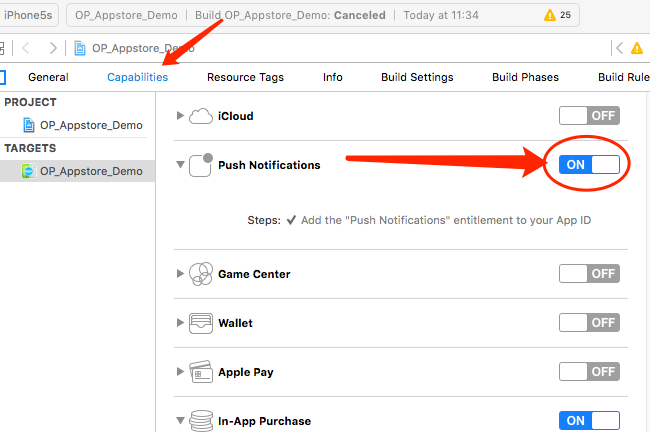The height and width of the screenshot is (432, 650).
Task: Open the General tab
Action: (x=48, y=77)
